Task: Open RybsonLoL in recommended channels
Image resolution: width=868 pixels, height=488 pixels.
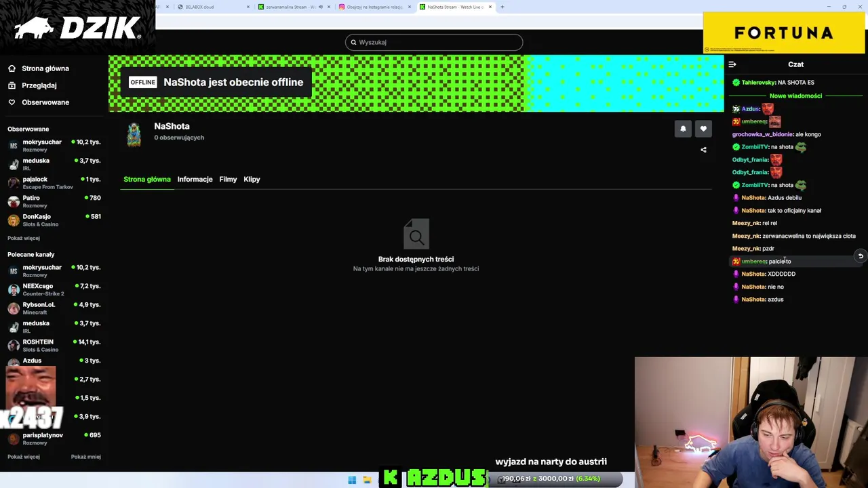Action: 54,308
